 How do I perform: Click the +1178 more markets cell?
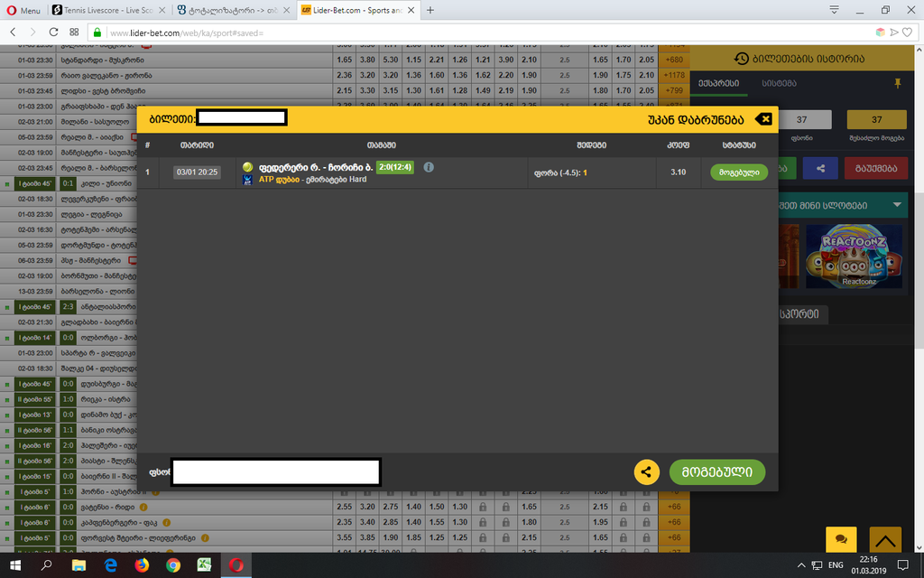click(x=673, y=76)
